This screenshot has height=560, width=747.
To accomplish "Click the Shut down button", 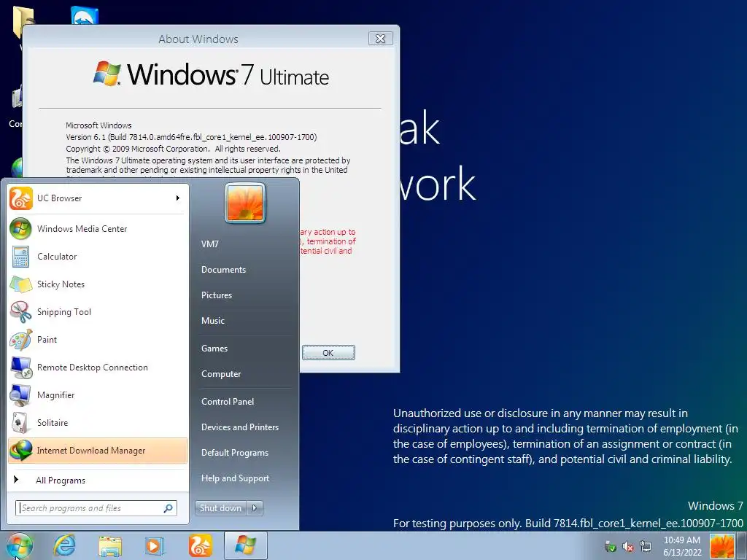I will pyautogui.click(x=221, y=508).
